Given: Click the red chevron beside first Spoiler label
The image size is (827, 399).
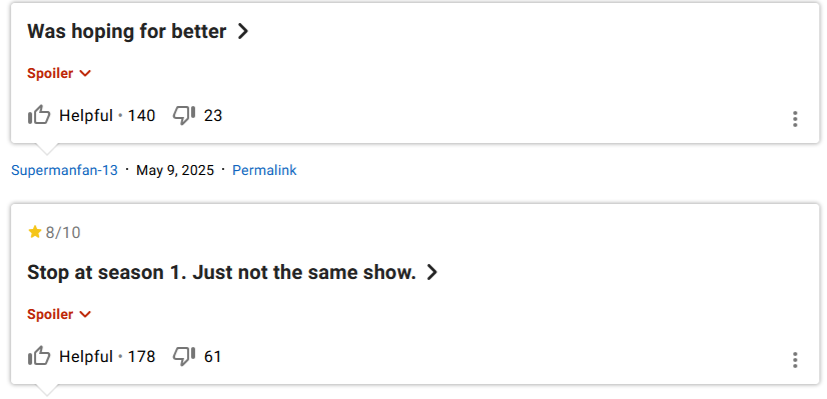Looking at the screenshot, I should [x=85, y=73].
